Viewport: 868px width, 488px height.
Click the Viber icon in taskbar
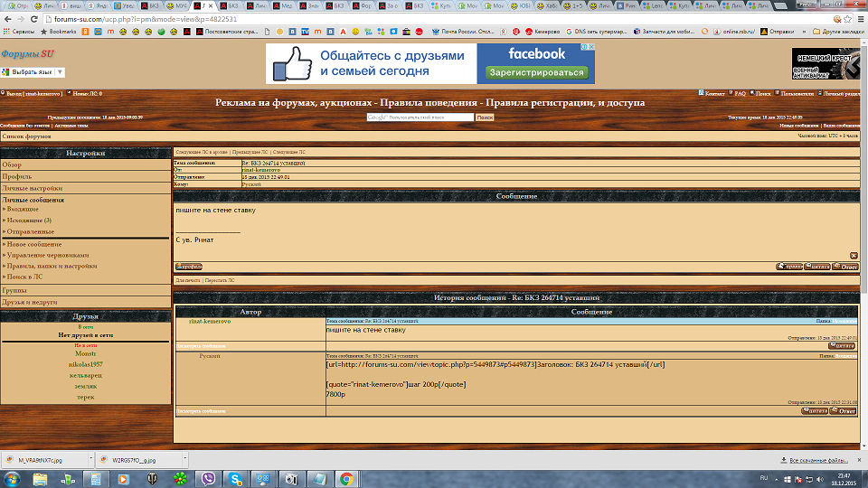point(210,478)
